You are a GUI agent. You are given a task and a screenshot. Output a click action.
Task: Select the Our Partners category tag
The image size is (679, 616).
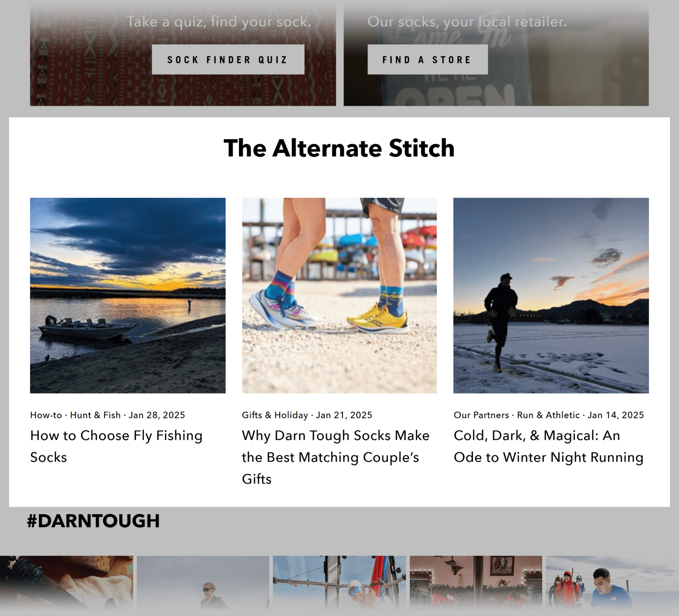point(481,415)
